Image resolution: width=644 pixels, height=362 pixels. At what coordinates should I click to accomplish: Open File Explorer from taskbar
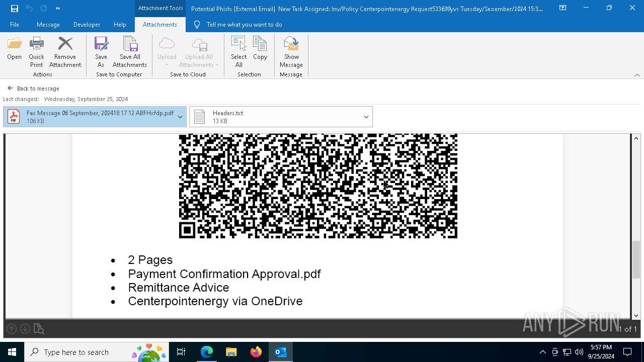point(231,352)
